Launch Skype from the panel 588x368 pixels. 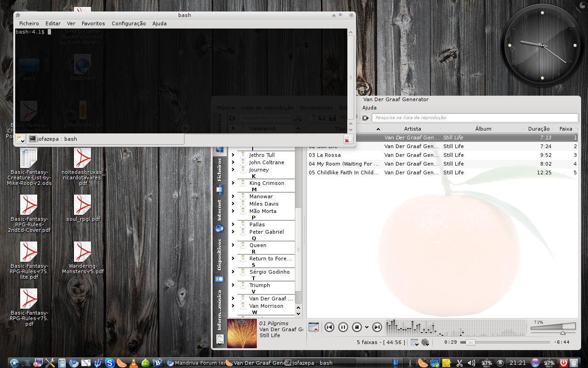110,363
